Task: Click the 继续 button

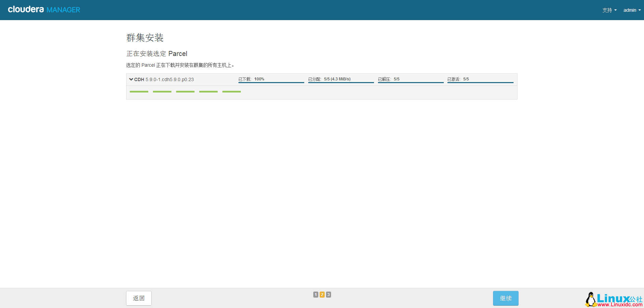Action: pyautogui.click(x=506, y=298)
